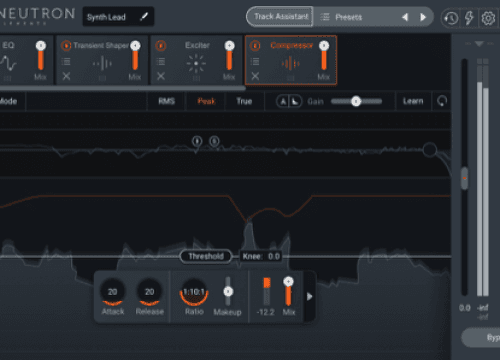
Task: Click the Gain slider handle
Action: pyautogui.click(x=356, y=101)
